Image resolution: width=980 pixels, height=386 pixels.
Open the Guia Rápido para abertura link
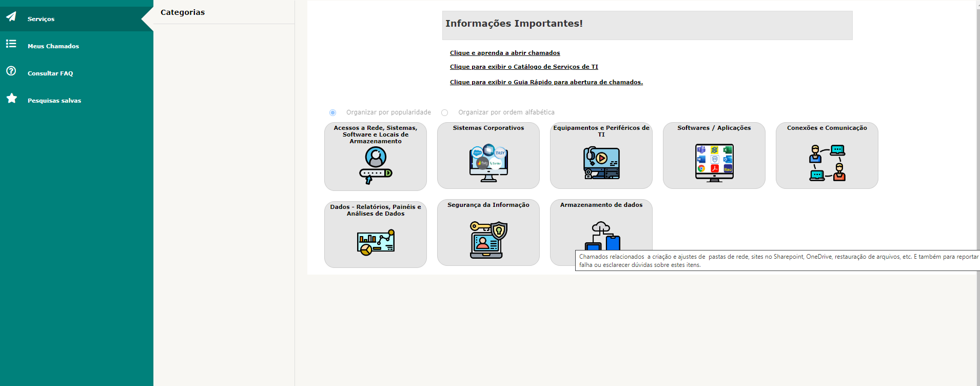[x=546, y=82]
